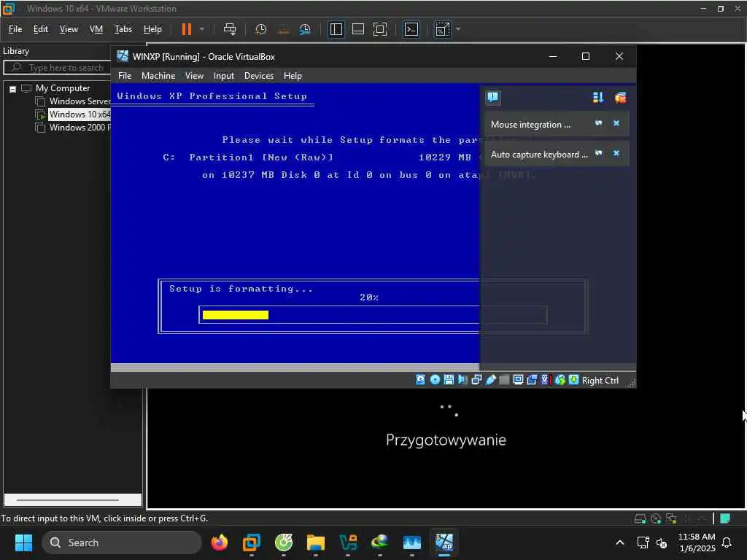Open the VMware View menu
Viewport: 747px width, 560px height.
tap(69, 29)
